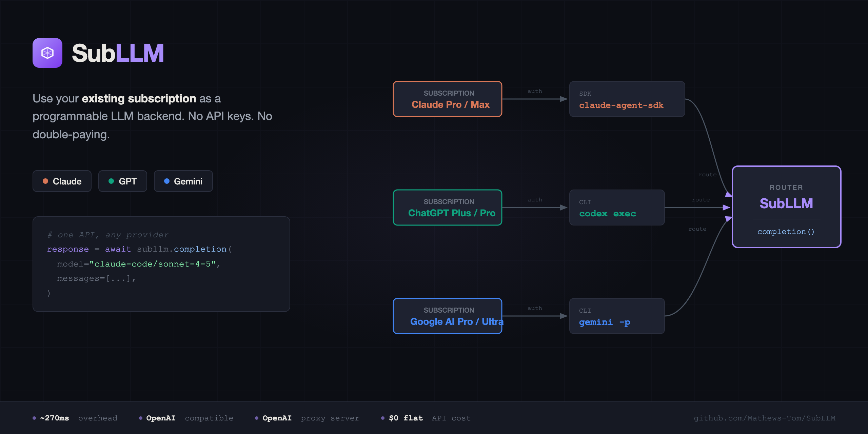The height and width of the screenshot is (434, 868).
Task: Click completion() text in Router box
Action: [x=786, y=232]
